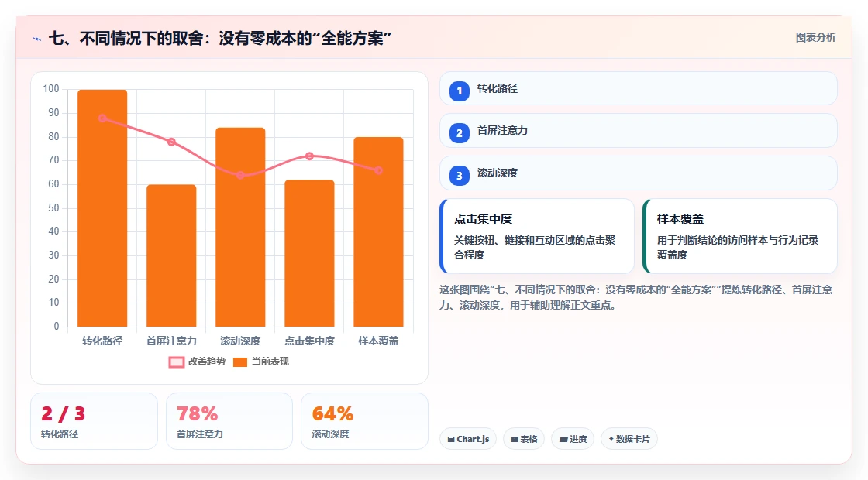Click the 样本覆盖 info card
Image resolution: width=868 pixels, height=480 pixels.
[739, 236]
